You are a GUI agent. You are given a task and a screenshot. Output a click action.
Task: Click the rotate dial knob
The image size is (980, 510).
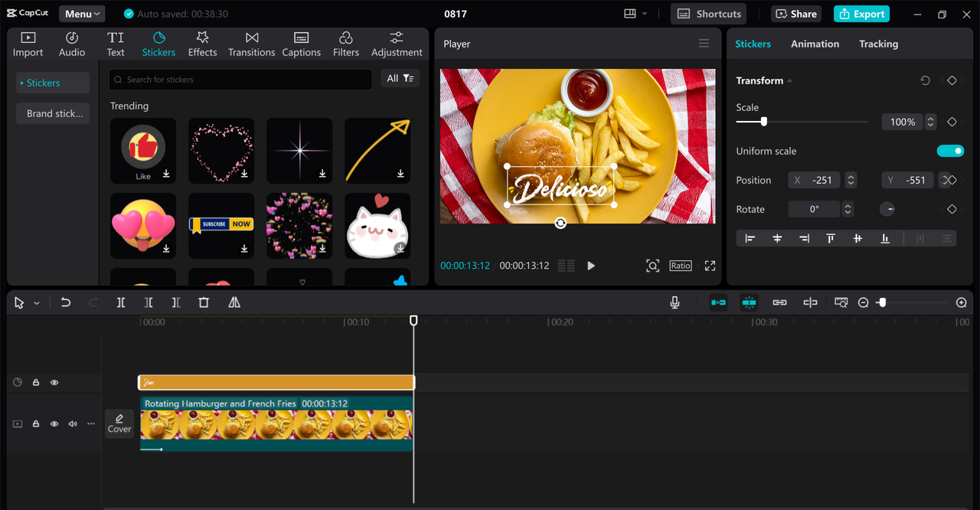tap(887, 209)
